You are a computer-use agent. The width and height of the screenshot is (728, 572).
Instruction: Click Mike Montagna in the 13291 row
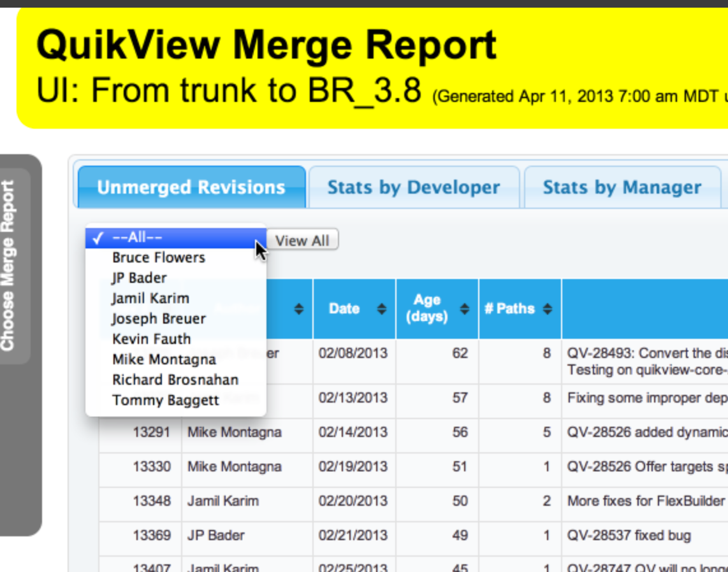pyautogui.click(x=235, y=433)
